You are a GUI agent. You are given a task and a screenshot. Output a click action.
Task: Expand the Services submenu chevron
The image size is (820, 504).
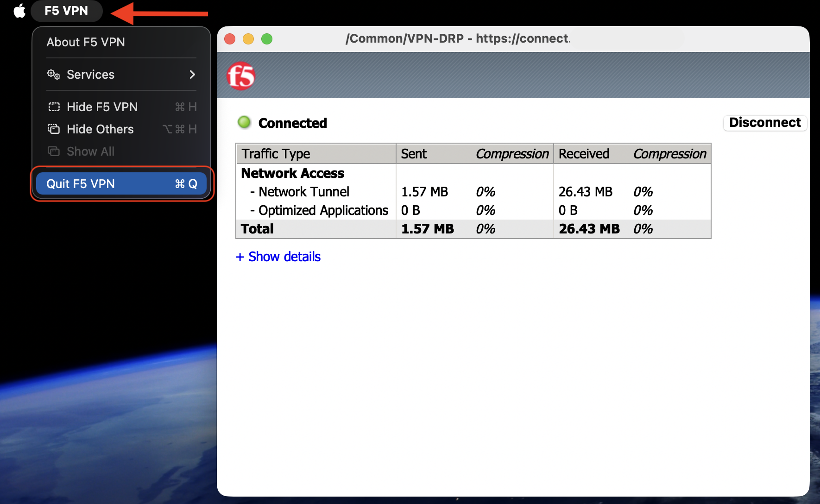pyautogui.click(x=192, y=75)
